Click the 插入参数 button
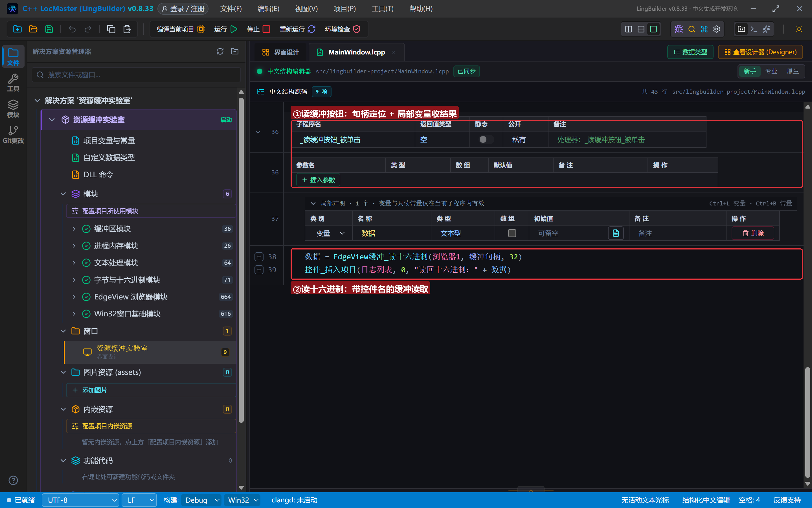Screen dimensions: 812x508 (x=318, y=180)
